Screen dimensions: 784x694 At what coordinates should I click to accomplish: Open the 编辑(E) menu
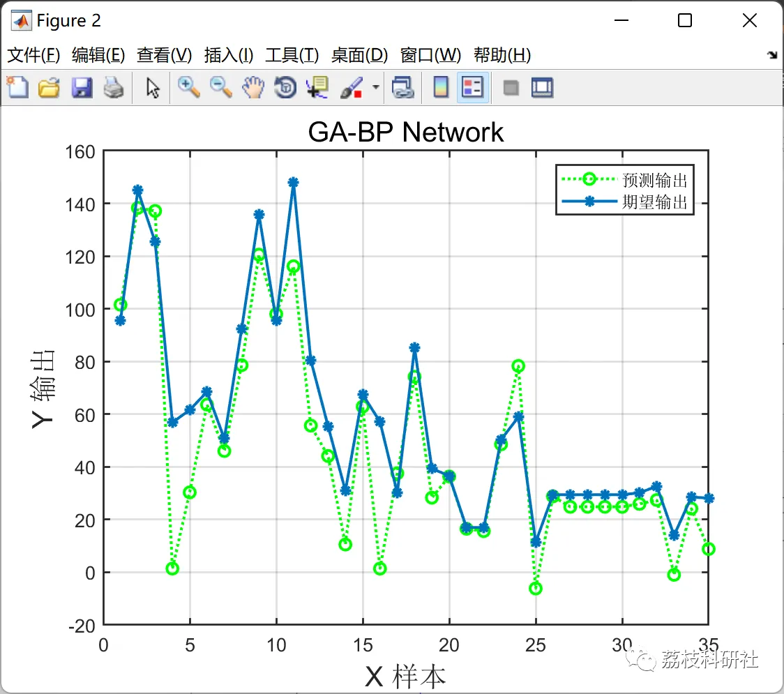[x=98, y=54]
